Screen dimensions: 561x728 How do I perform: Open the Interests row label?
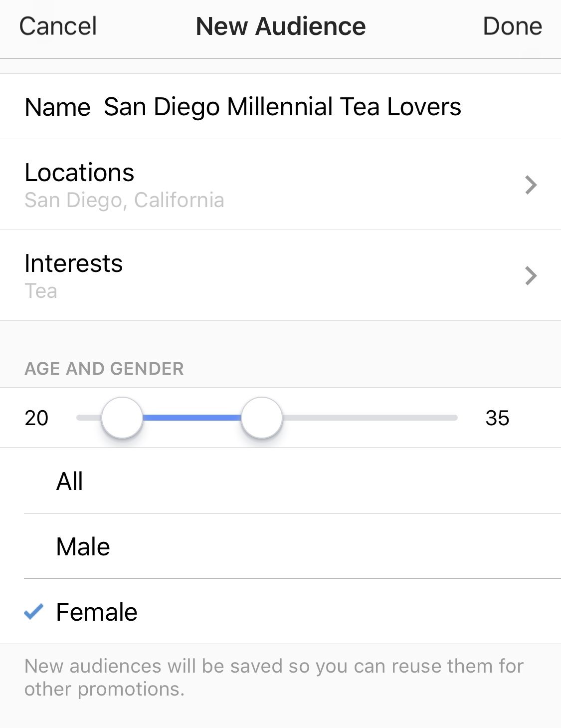pos(73,263)
